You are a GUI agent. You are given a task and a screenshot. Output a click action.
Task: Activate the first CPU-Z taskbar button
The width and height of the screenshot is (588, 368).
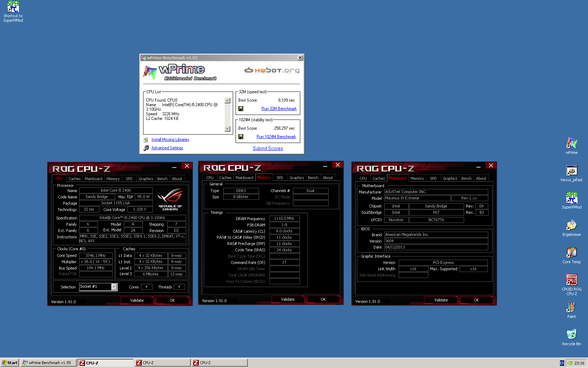(105, 363)
